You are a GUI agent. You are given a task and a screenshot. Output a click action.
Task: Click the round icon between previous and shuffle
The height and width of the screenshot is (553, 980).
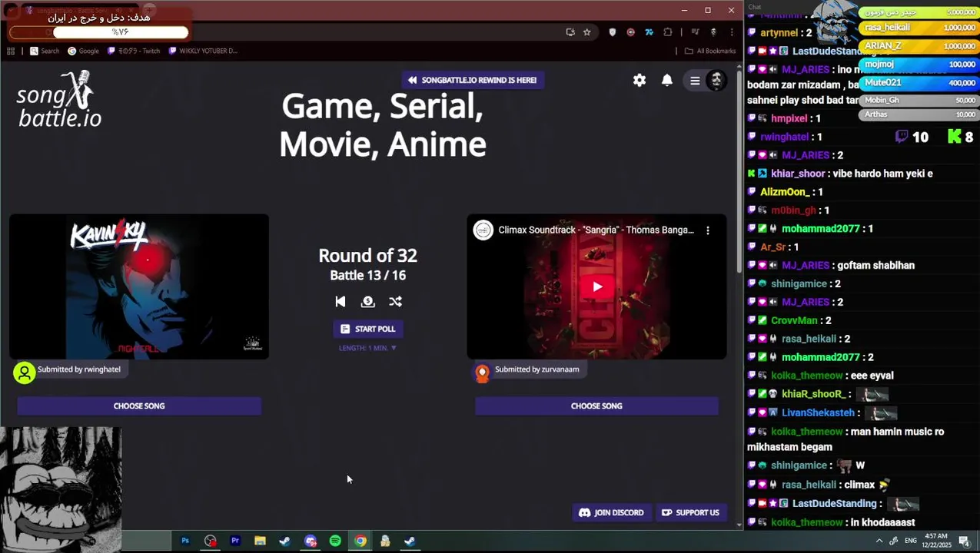coord(367,302)
